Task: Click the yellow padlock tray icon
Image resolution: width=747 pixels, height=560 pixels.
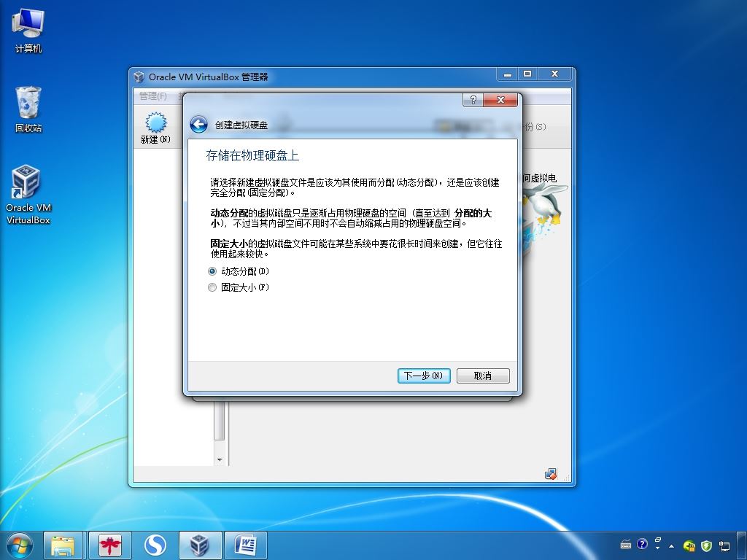Action: click(689, 545)
